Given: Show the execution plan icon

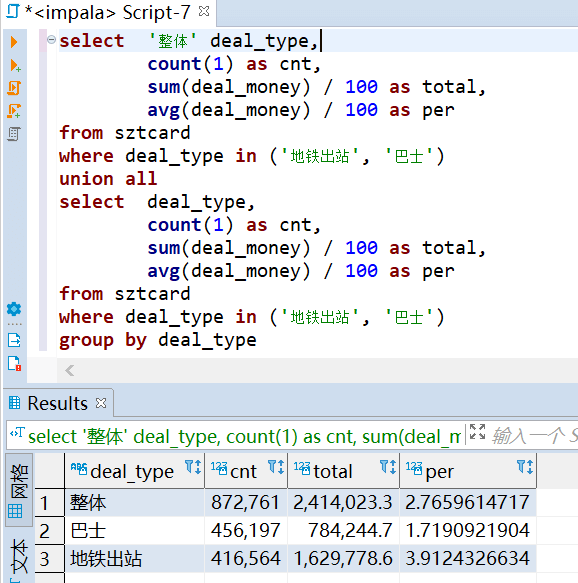Looking at the screenshot, I should [x=14, y=134].
